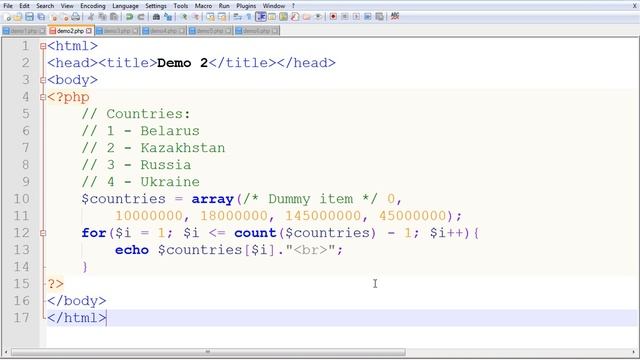640x360 pixels.
Task: Click the Open file folder icon
Action: click(18, 17)
